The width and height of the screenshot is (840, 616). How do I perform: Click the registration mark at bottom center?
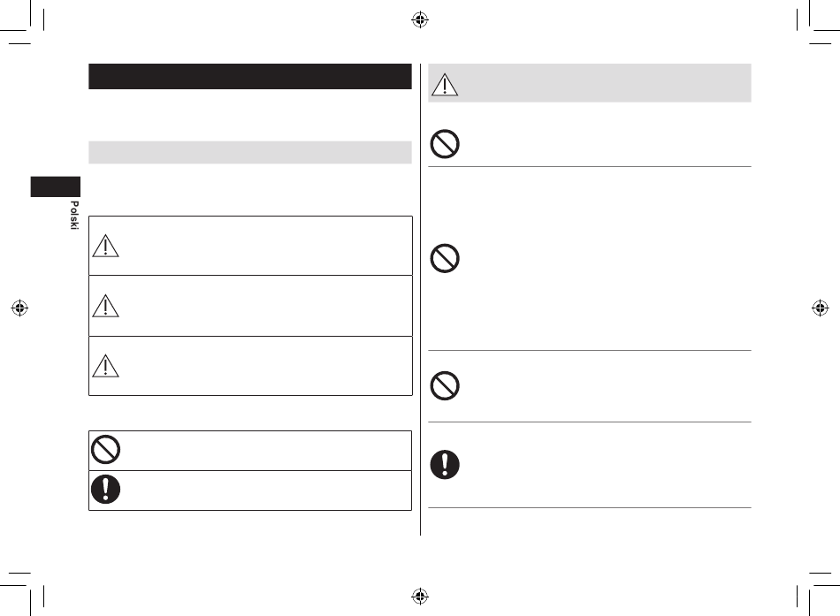click(420, 596)
